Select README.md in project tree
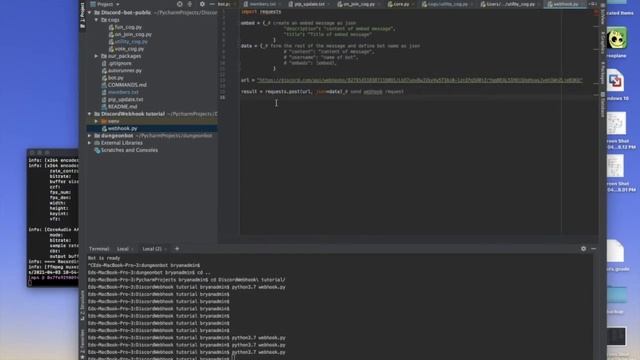Image resolution: width=640 pixels, height=360 pixels. click(118, 107)
